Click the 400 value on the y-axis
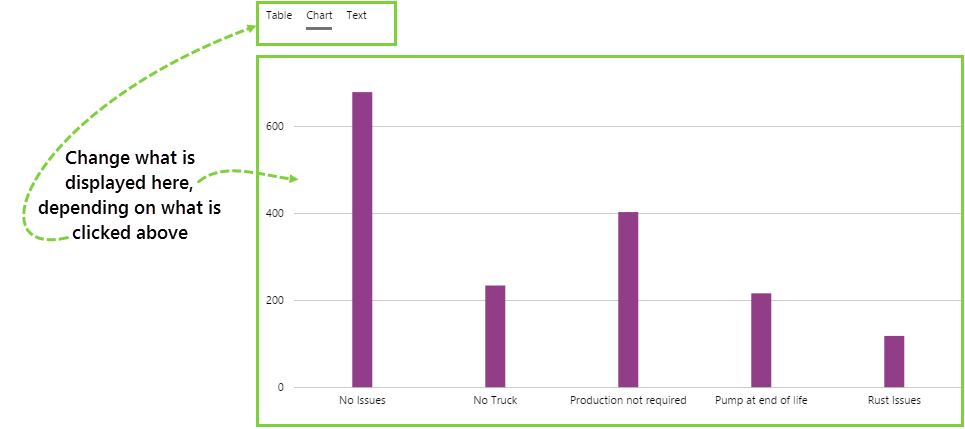 click(x=274, y=214)
